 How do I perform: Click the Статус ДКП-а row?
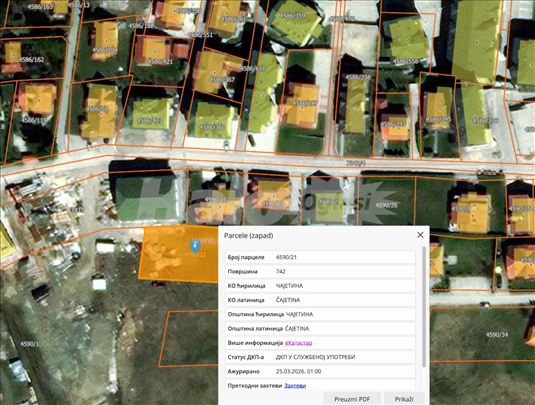coord(320,357)
